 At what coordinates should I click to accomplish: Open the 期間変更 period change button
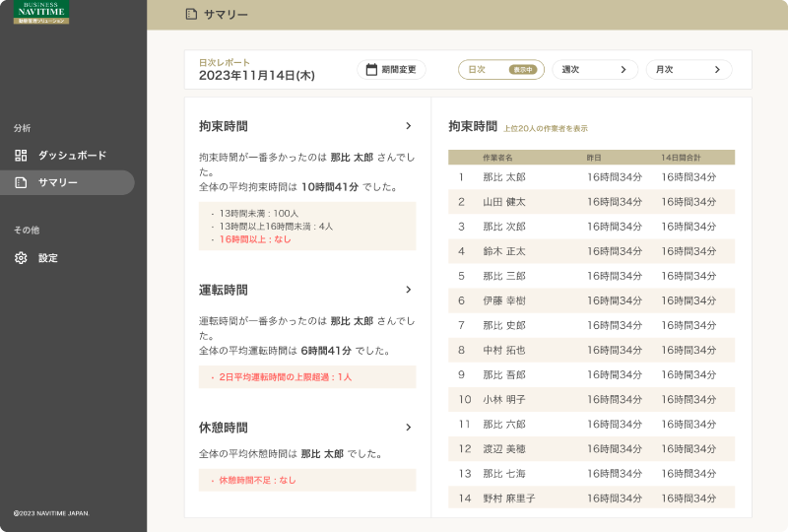[x=391, y=69]
